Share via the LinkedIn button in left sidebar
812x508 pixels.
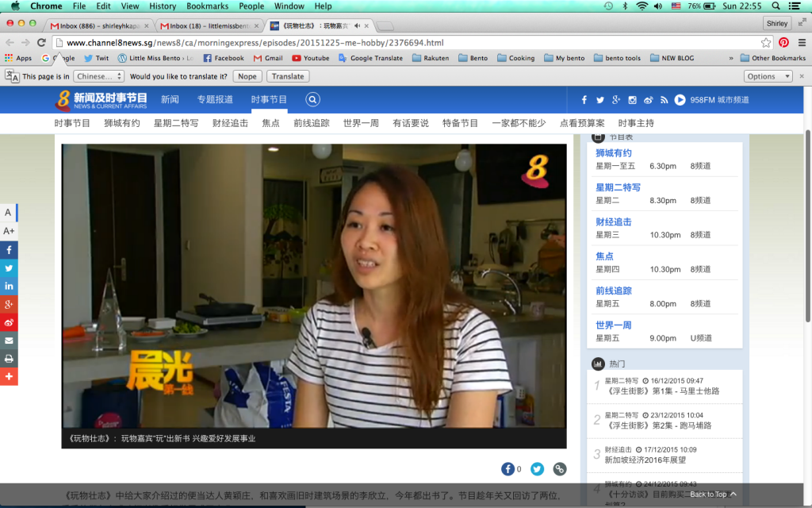(x=9, y=286)
